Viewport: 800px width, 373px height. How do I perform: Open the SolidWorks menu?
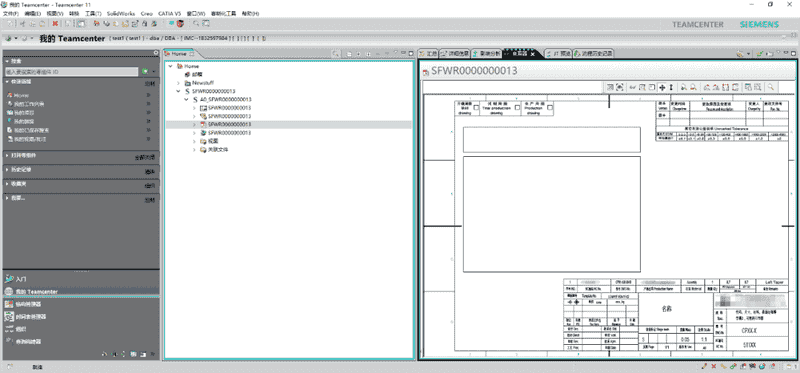click(x=121, y=13)
